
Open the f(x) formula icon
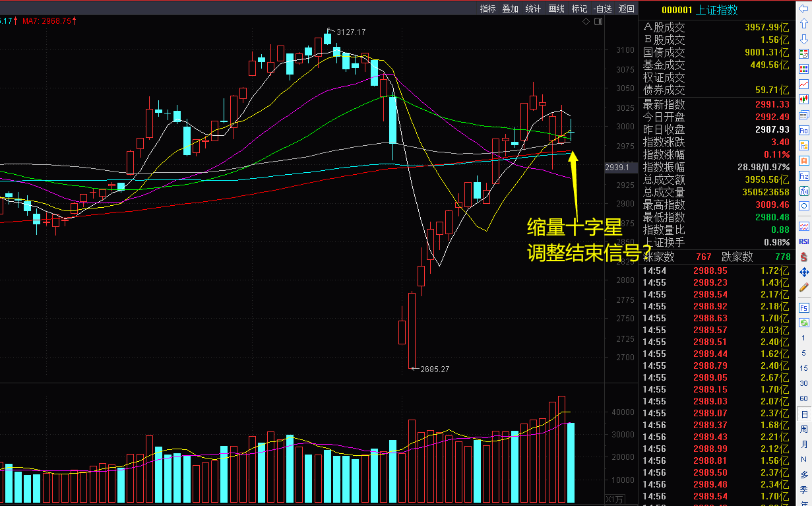[803, 191]
